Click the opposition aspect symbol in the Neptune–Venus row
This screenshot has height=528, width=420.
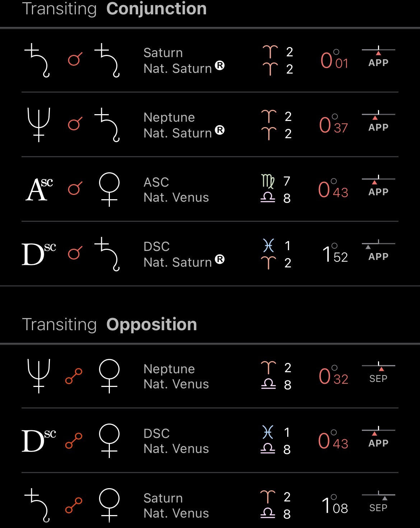coord(74,376)
